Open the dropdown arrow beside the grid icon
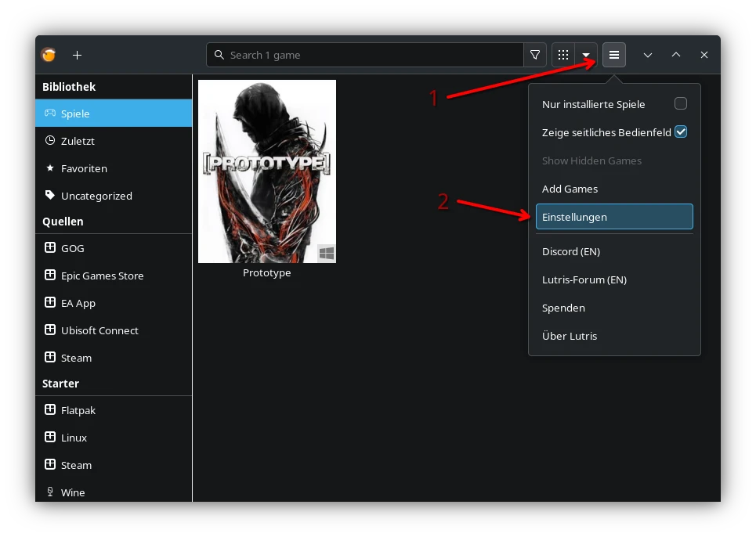The image size is (756, 537). point(585,55)
